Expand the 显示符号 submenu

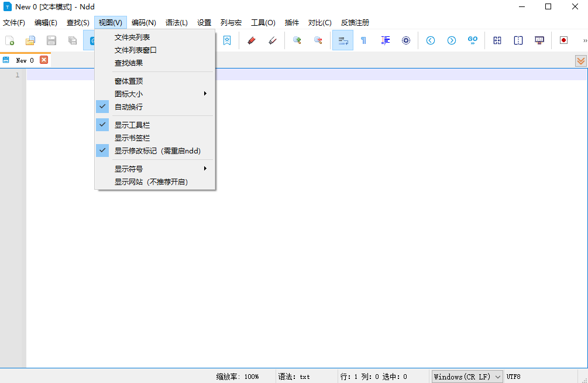pos(154,169)
